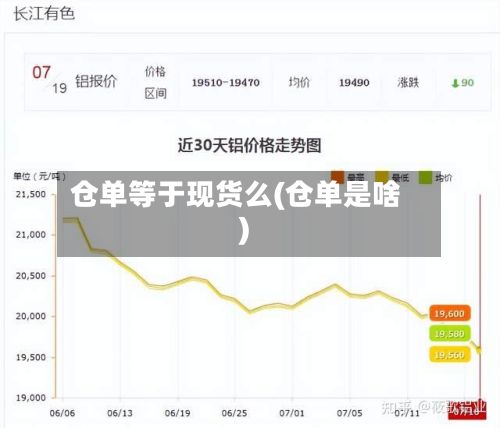The width and height of the screenshot is (500, 428).
Task: Click the green 19,580 tooltip label
Action: pyautogui.click(x=449, y=334)
